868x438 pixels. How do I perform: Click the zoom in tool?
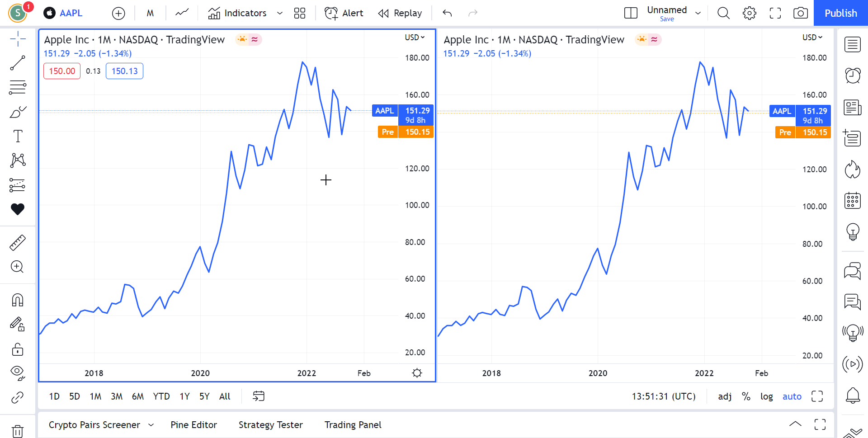(18, 267)
